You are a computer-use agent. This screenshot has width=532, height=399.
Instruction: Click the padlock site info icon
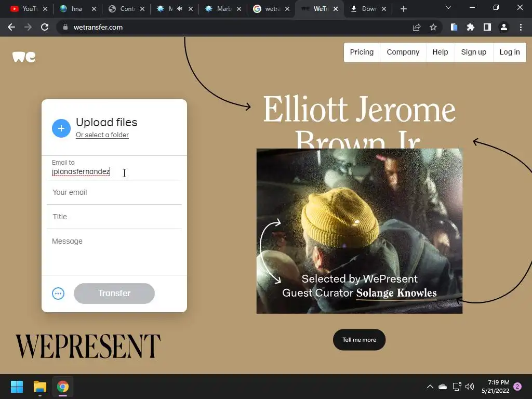65,27
